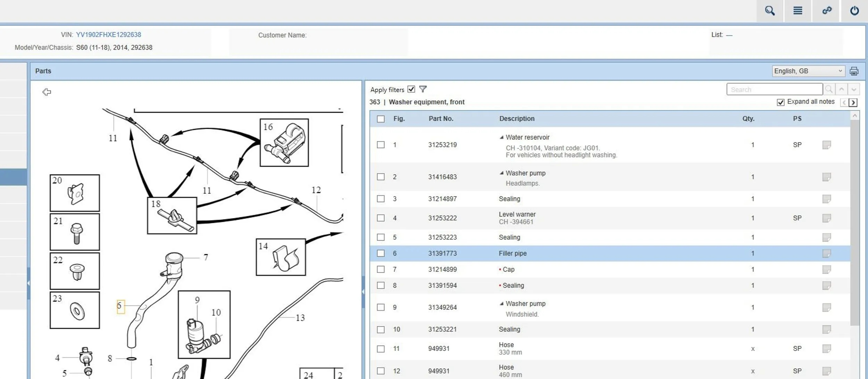Select all parts with header checkbox
868x379 pixels.
point(381,119)
